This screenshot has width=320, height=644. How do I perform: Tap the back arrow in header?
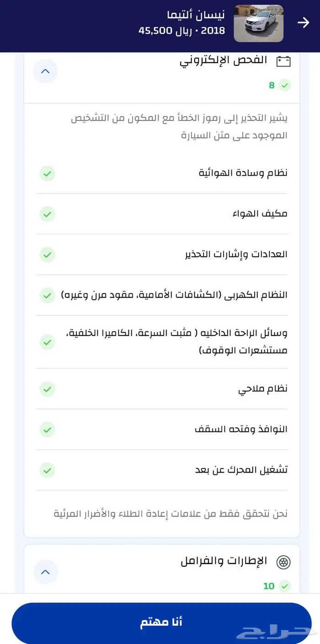click(304, 23)
